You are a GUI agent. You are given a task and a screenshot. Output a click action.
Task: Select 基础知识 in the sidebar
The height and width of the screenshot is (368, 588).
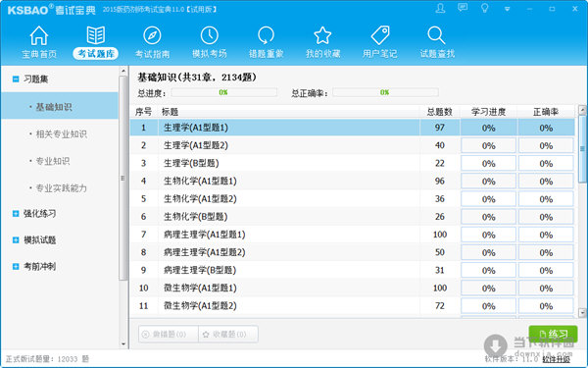(x=60, y=107)
